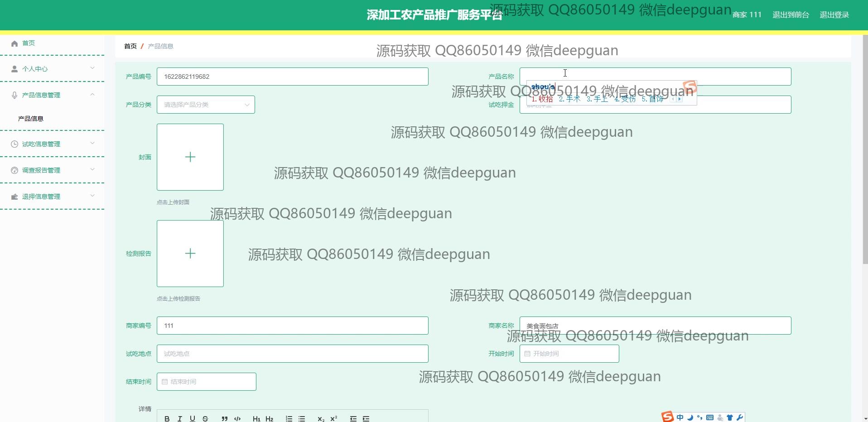Collapse the 产品信息管理 sidebar menu
This screenshot has height=422, width=868.
click(x=53, y=95)
